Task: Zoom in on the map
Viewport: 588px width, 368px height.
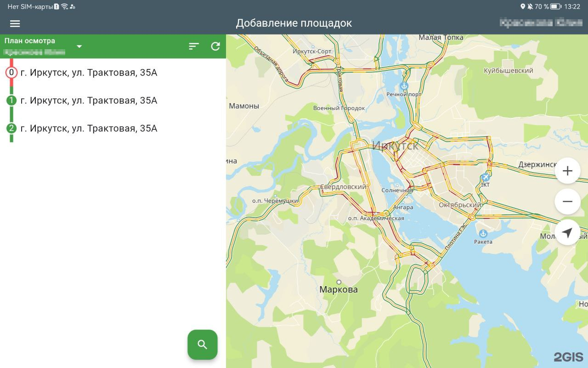Action: (567, 171)
